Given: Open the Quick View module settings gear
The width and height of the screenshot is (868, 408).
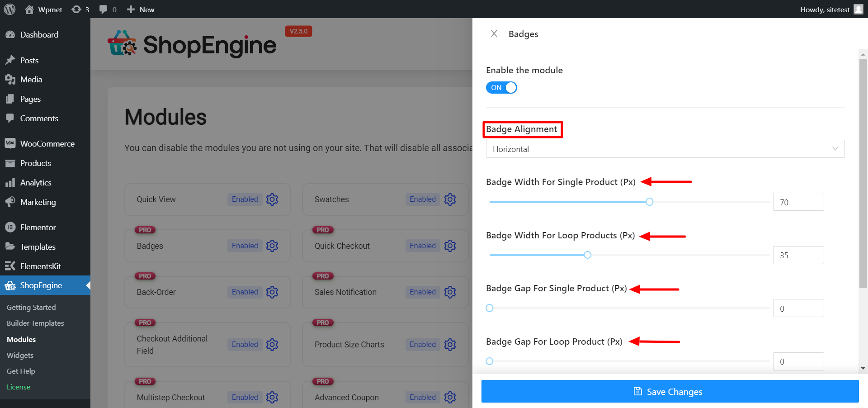Looking at the screenshot, I should [x=272, y=199].
